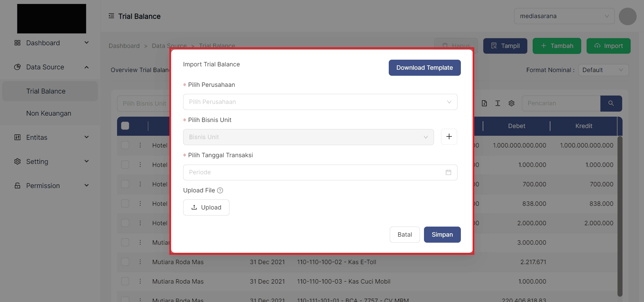Select the Kas E-Toll row checkbox
Image resolution: width=644 pixels, height=302 pixels.
point(125,262)
